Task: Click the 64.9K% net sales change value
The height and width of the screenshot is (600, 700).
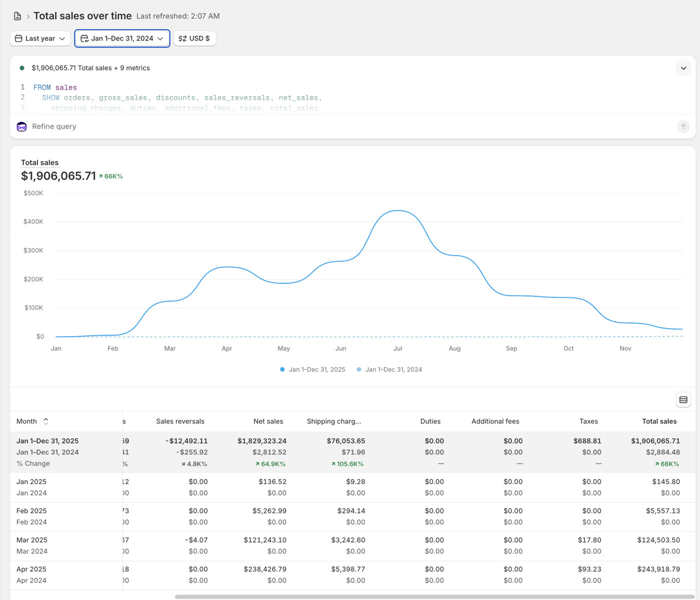Action: [270, 464]
